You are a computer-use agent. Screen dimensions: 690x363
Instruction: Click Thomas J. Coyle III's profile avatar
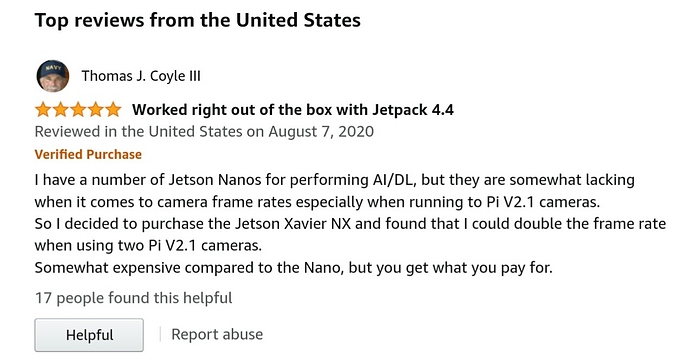pyautogui.click(x=52, y=76)
